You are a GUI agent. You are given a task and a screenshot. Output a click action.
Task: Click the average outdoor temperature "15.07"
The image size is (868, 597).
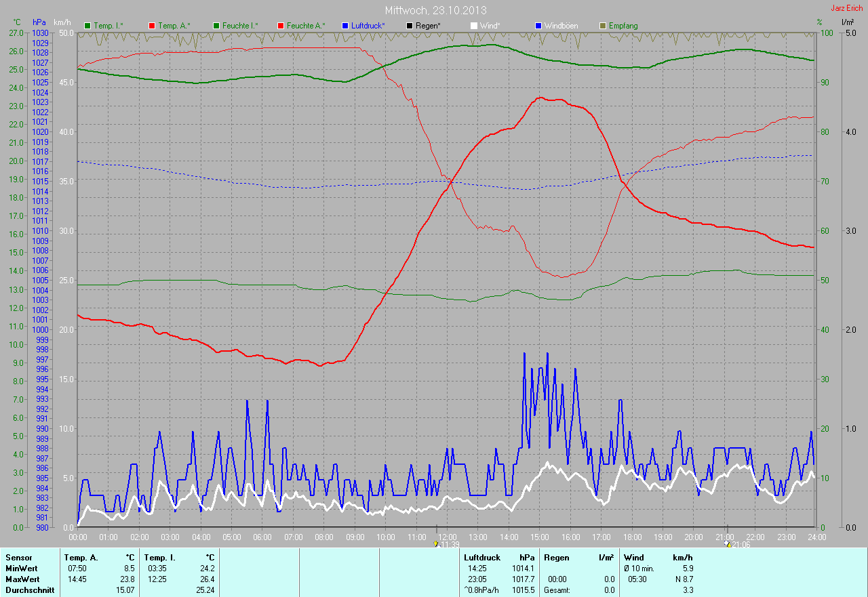(125, 590)
